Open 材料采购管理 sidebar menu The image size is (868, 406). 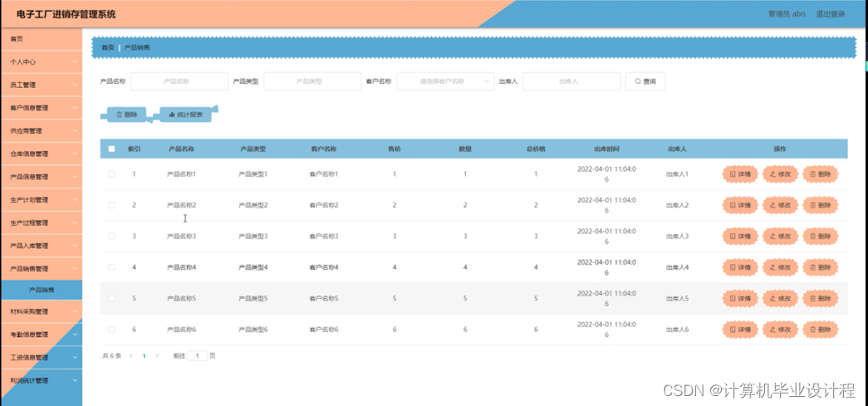click(x=41, y=311)
